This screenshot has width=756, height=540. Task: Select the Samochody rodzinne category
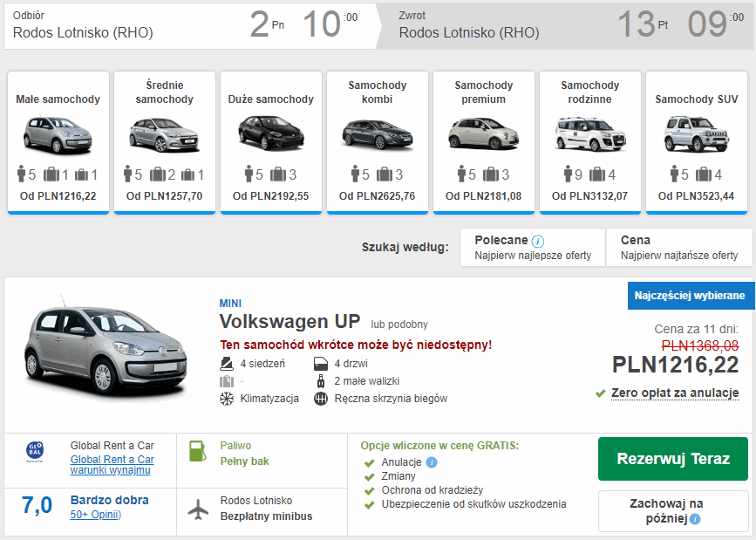[590, 142]
